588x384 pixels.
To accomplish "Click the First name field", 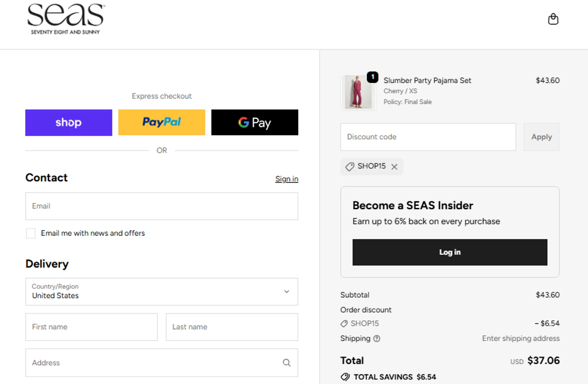I will (x=91, y=327).
